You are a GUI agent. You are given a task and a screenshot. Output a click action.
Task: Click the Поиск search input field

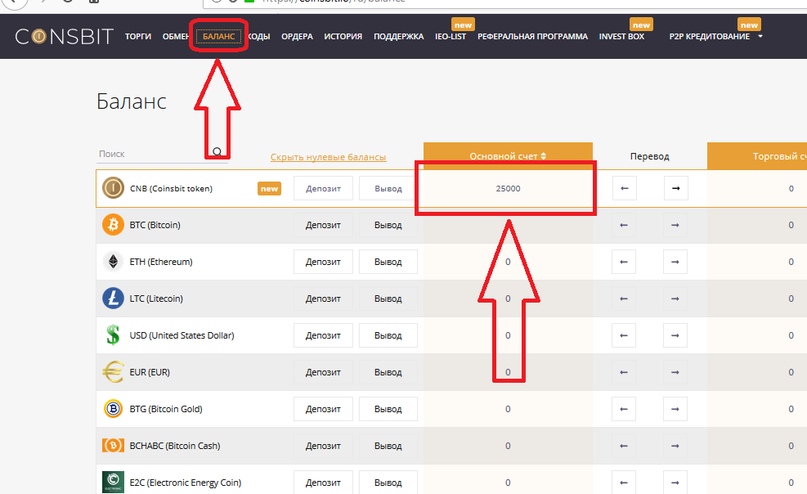(162, 154)
